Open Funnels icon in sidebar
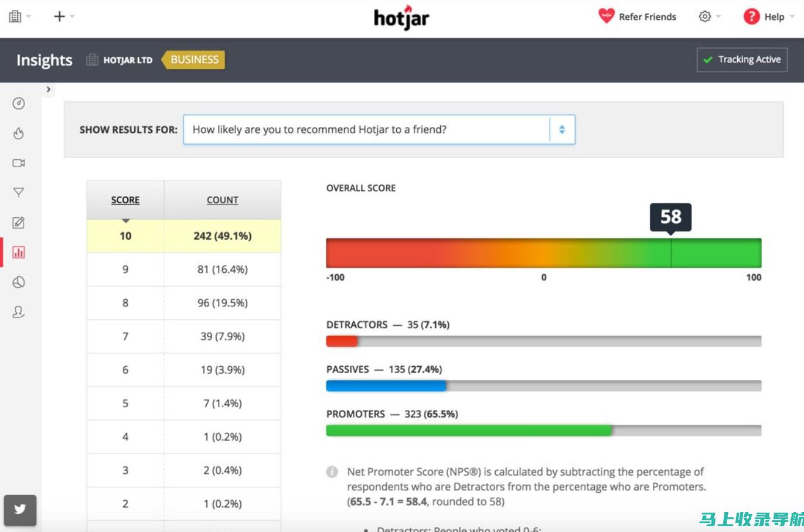 pos(19,193)
